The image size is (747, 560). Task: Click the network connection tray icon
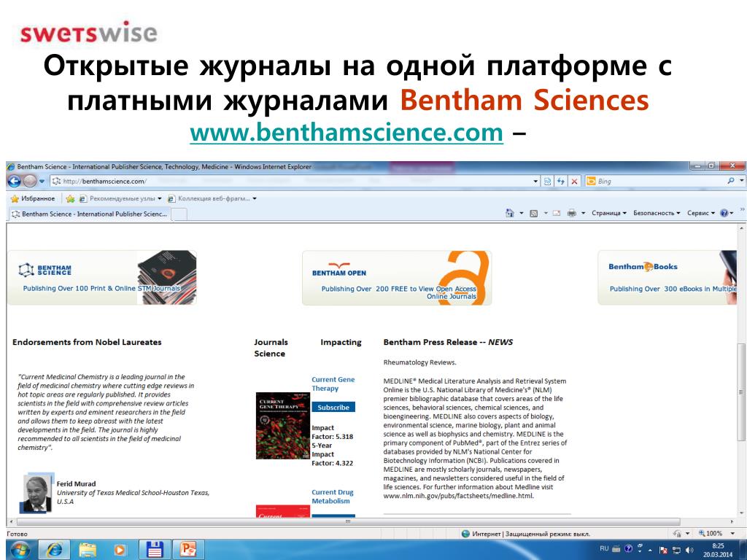676,550
